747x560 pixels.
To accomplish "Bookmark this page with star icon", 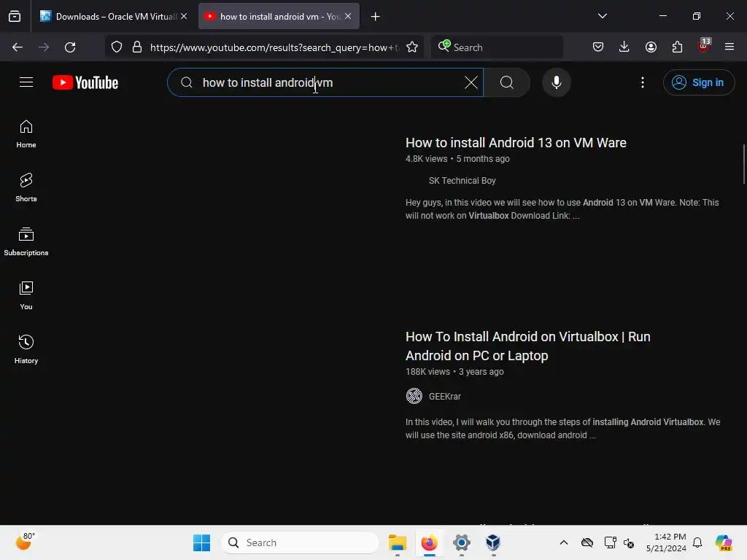I will pyautogui.click(x=412, y=47).
